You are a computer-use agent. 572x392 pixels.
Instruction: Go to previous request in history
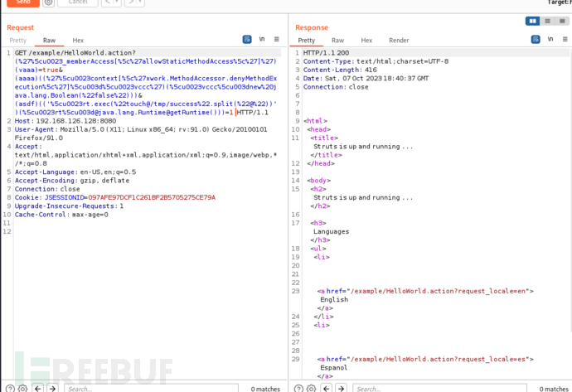109,3
